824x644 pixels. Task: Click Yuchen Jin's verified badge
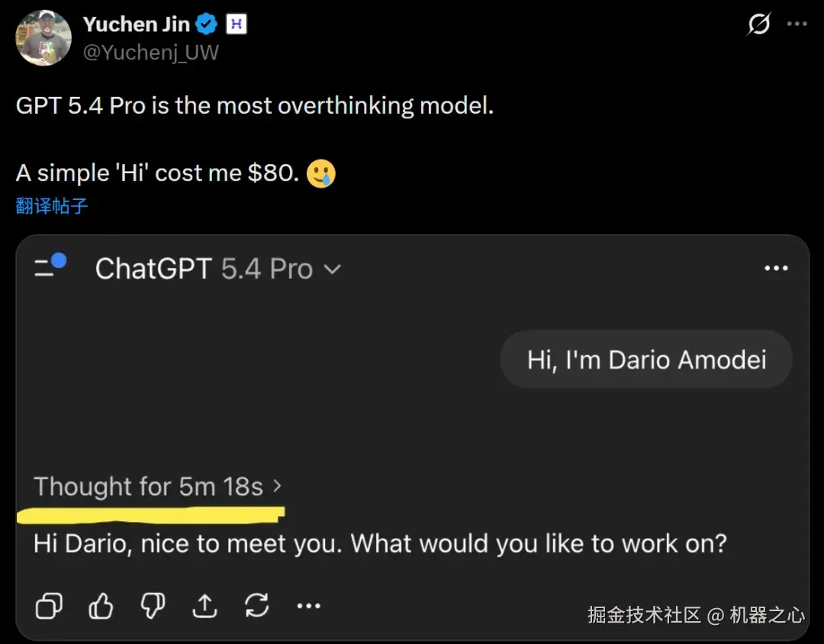(204, 24)
